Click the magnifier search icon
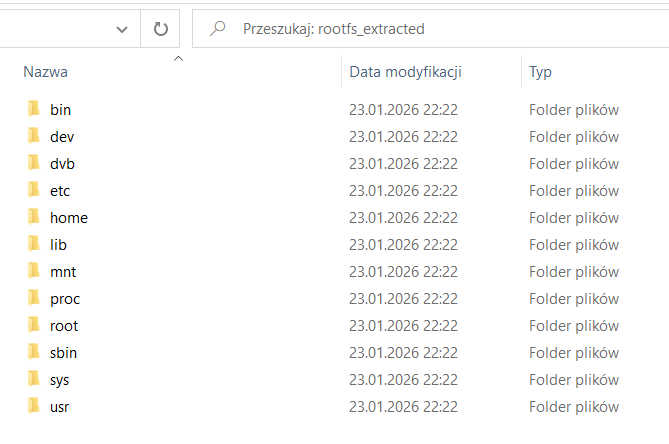The height and width of the screenshot is (444, 669). tap(218, 29)
